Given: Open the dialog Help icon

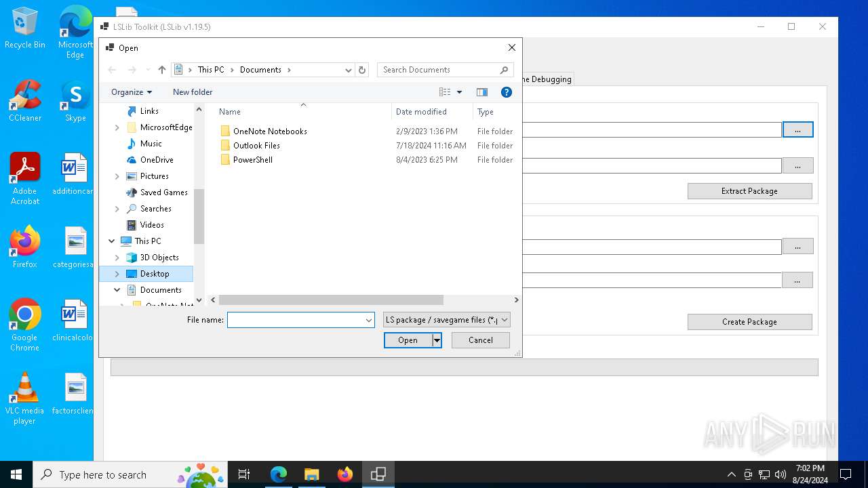Looking at the screenshot, I should [506, 92].
